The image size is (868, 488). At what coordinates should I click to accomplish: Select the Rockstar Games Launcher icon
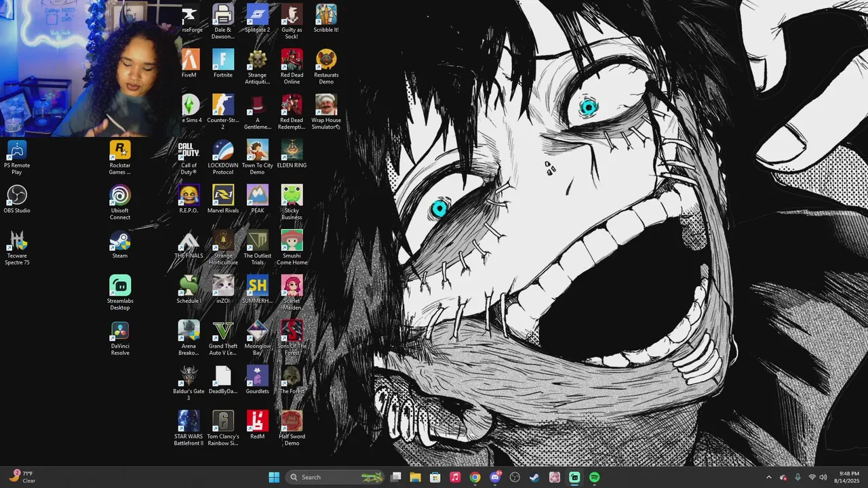(120, 157)
